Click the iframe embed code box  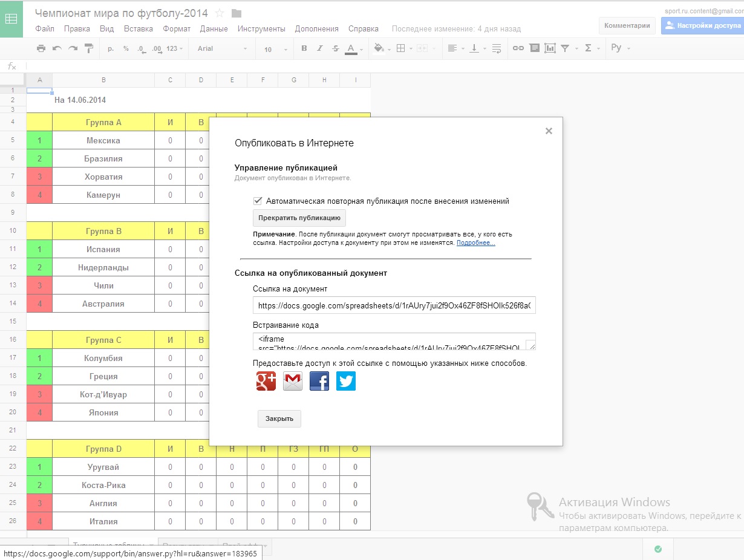394,341
